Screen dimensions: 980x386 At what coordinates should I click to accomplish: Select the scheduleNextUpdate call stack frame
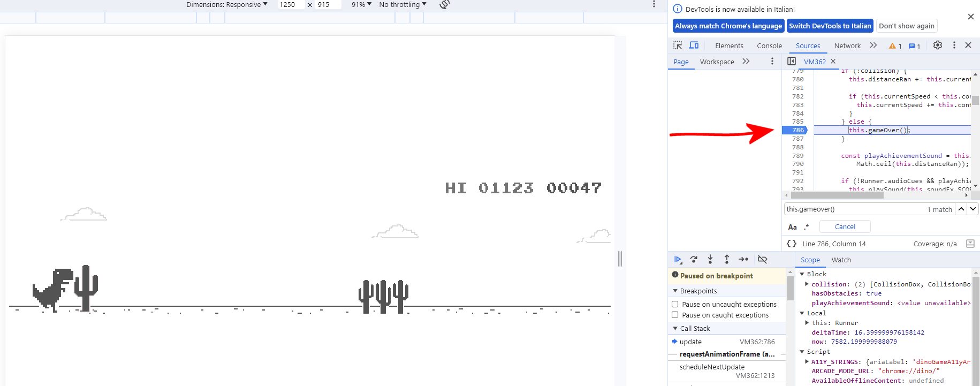727,371
